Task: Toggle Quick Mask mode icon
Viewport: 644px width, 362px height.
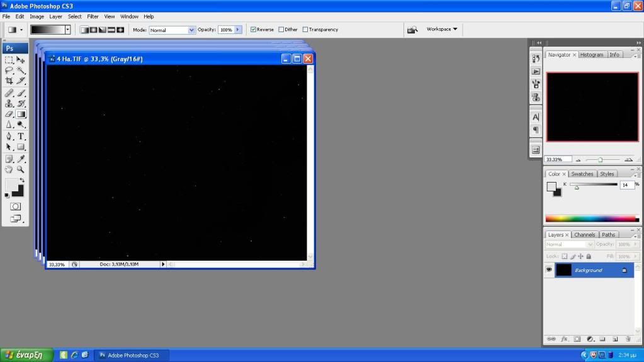Action: click(15, 206)
